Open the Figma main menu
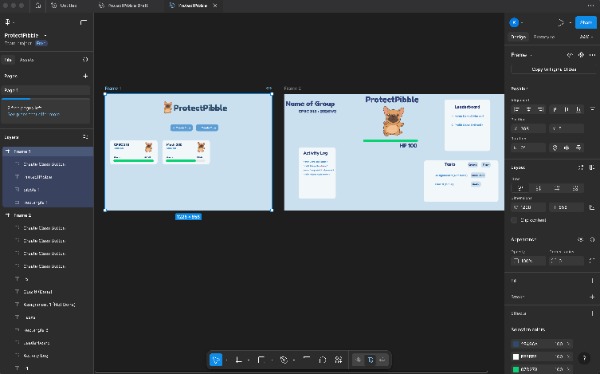The width and height of the screenshot is (600, 374). pyautogui.click(x=8, y=22)
